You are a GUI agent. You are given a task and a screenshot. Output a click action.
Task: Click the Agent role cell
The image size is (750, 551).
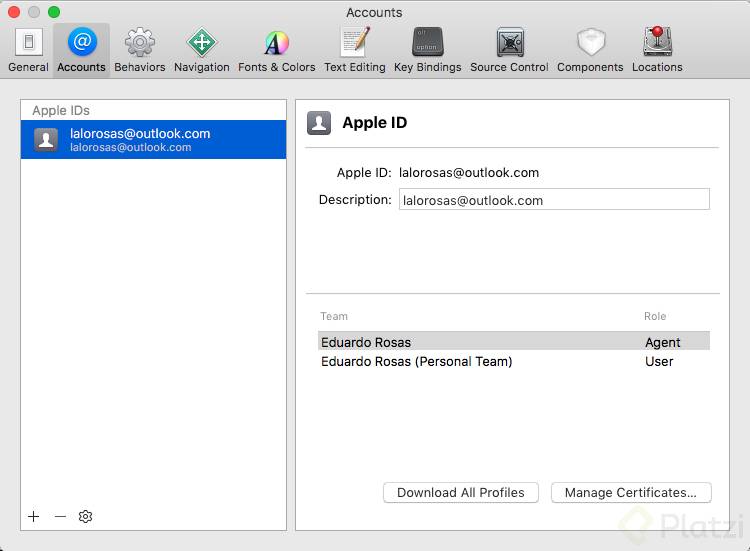tap(662, 342)
